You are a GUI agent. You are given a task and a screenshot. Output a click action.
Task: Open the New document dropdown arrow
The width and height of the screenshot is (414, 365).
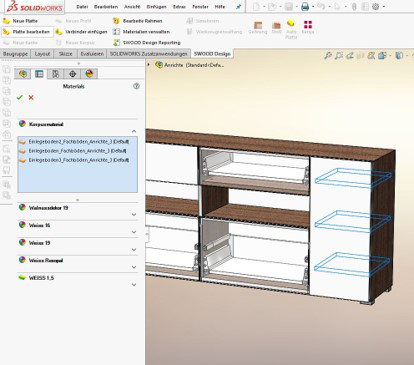(264, 7)
